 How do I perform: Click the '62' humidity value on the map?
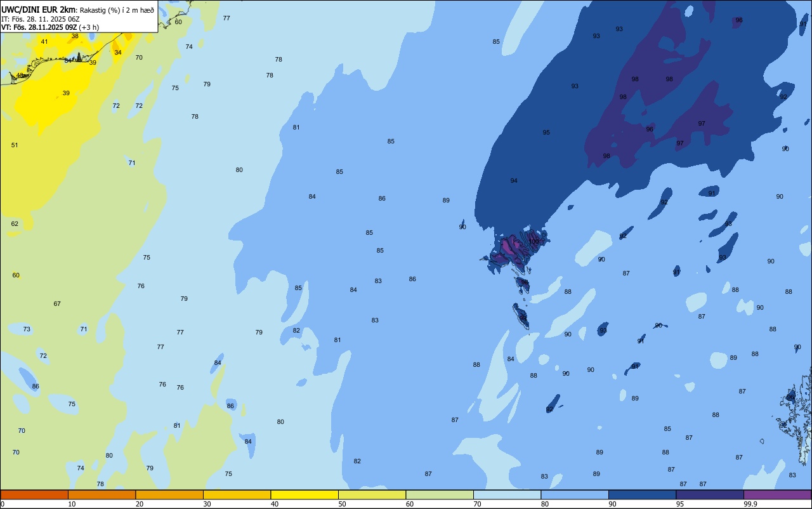click(x=15, y=224)
